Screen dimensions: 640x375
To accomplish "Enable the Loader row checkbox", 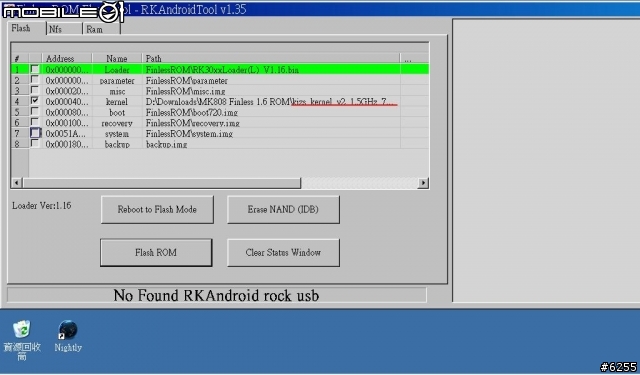I will (35, 69).
